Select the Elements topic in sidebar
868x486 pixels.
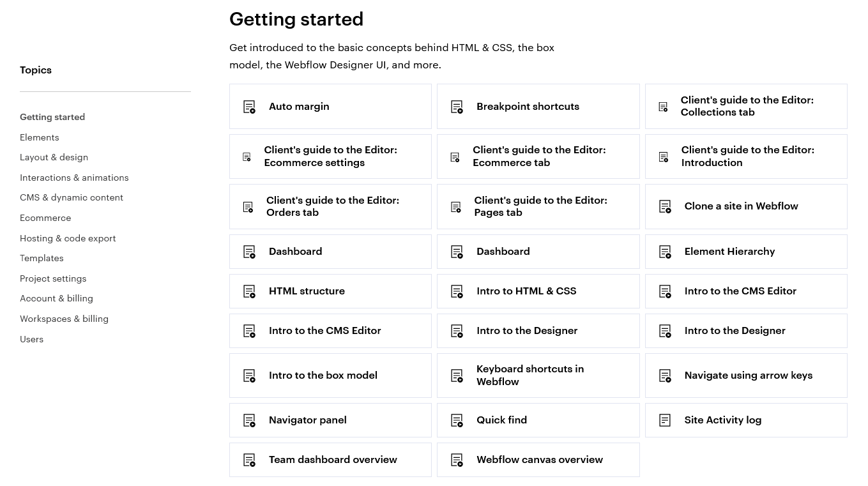click(40, 137)
